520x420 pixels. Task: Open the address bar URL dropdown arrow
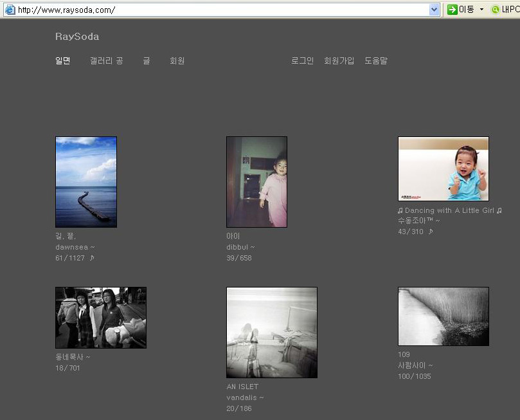coord(434,10)
